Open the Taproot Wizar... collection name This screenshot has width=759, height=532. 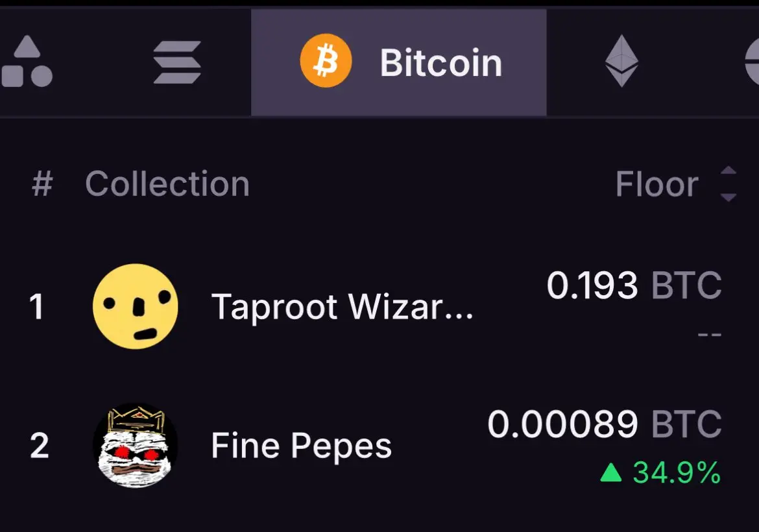pyautogui.click(x=343, y=307)
